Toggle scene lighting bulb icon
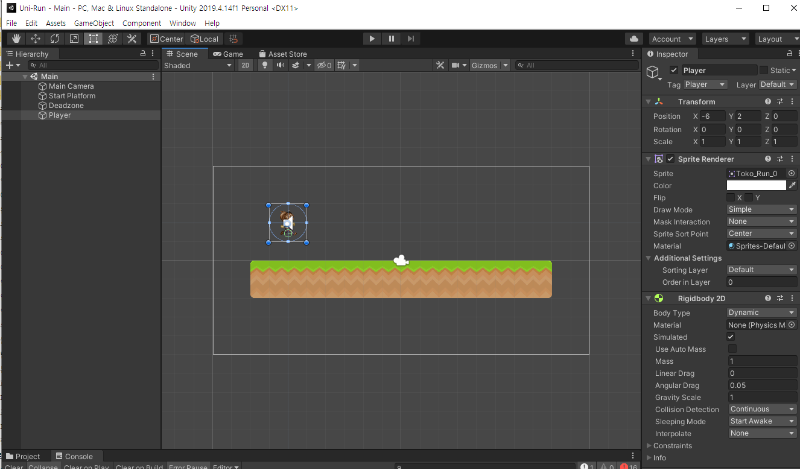This screenshot has width=800, height=469. point(264,65)
